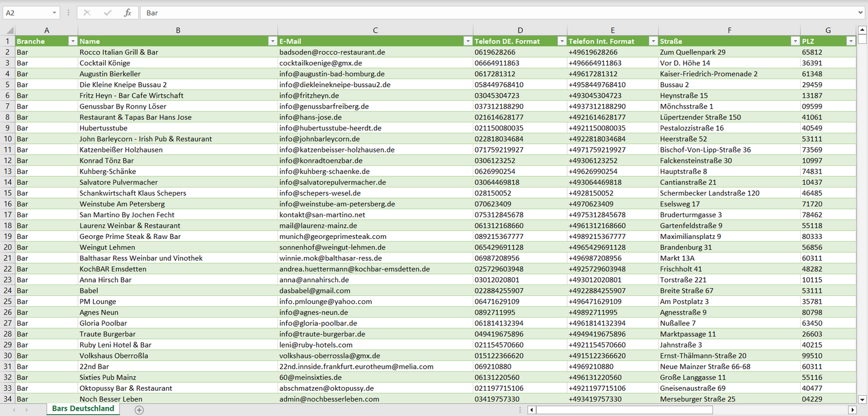Click the horizontal scrollbar right arrow
Image resolution: width=868 pixels, height=416 pixels.
[852, 409]
